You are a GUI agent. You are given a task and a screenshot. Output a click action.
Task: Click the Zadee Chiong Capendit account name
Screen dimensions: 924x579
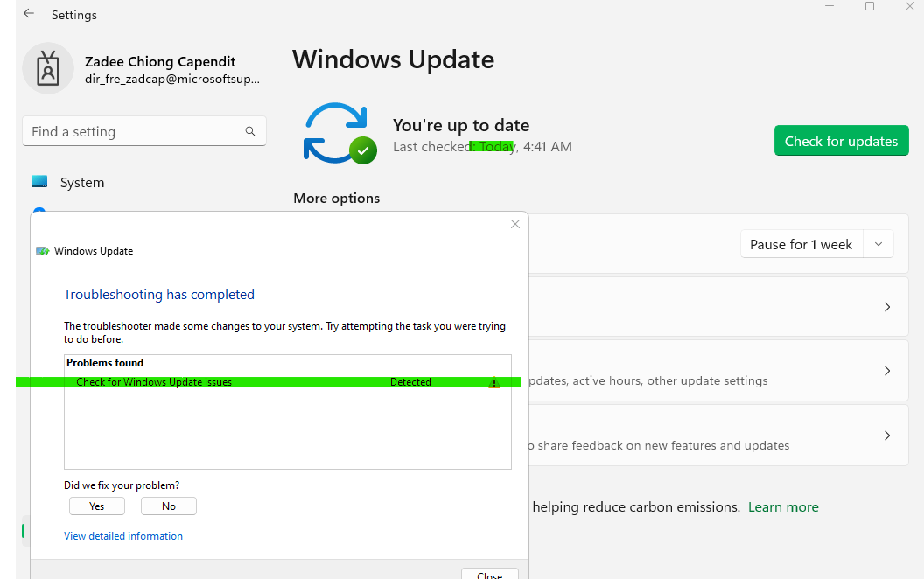coord(160,62)
